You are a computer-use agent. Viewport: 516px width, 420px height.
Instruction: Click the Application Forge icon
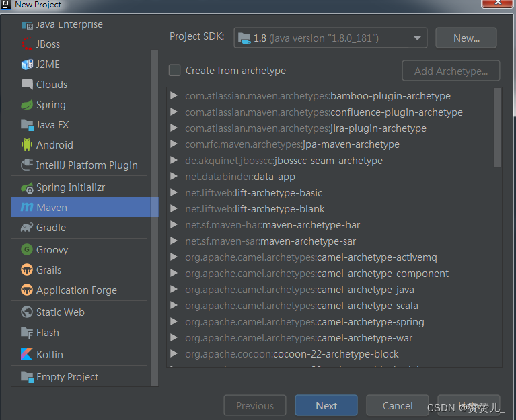(27, 290)
